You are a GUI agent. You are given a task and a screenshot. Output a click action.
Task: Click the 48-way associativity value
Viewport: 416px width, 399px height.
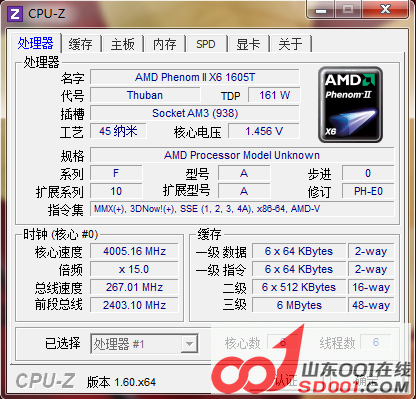371,305
